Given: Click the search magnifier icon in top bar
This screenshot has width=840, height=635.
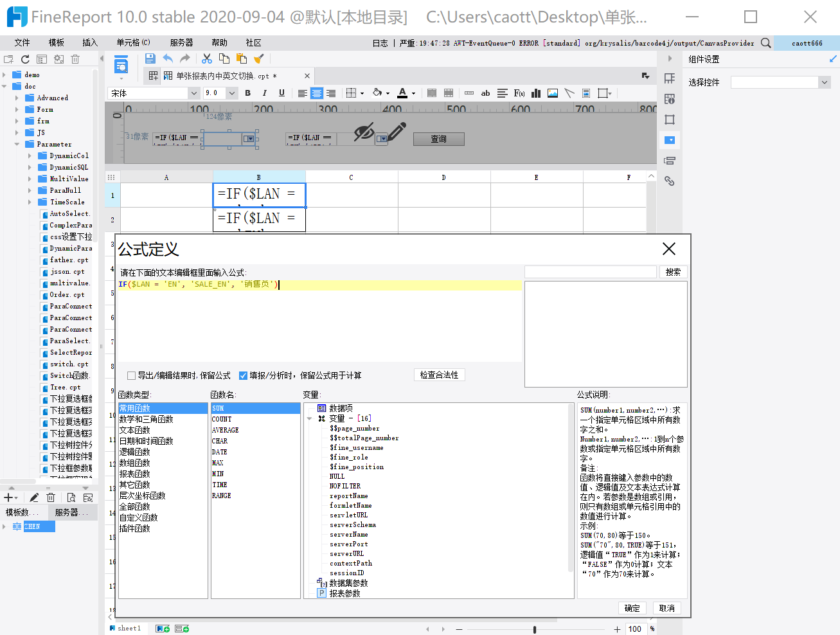Looking at the screenshot, I should (x=765, y=43).
